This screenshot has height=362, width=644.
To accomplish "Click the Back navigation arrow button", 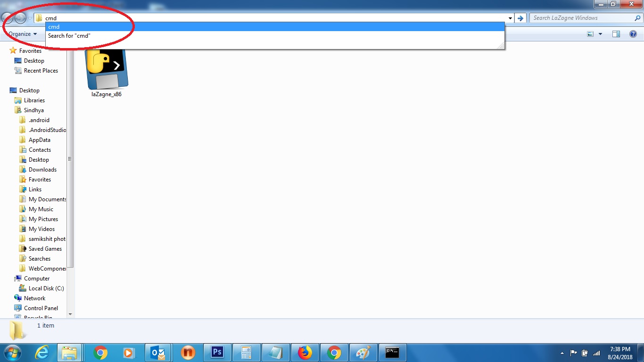I will click(x=8, y=18).
